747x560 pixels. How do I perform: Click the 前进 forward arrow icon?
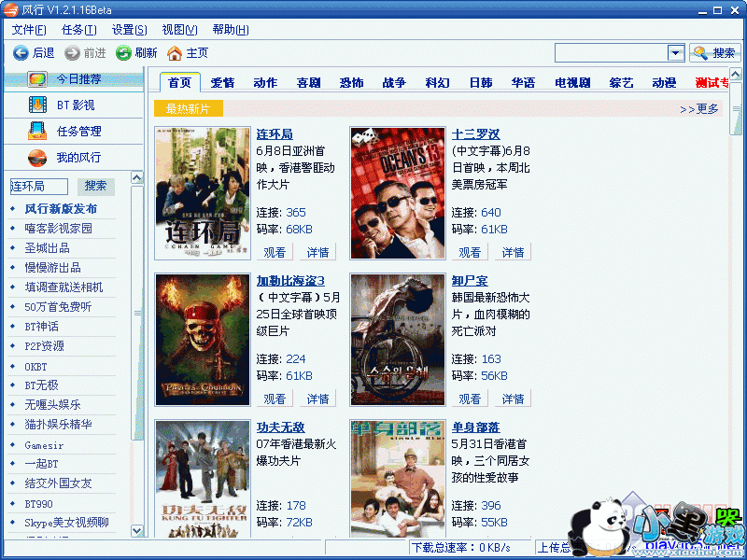pos(73,53)
